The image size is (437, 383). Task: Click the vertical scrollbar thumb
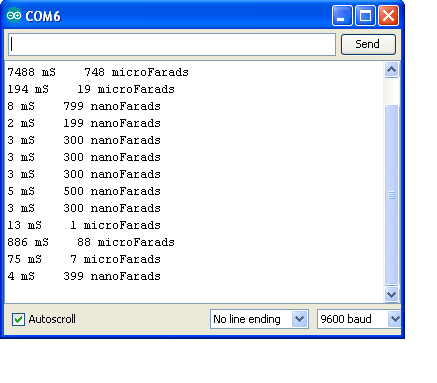click(x=391, y=195)
